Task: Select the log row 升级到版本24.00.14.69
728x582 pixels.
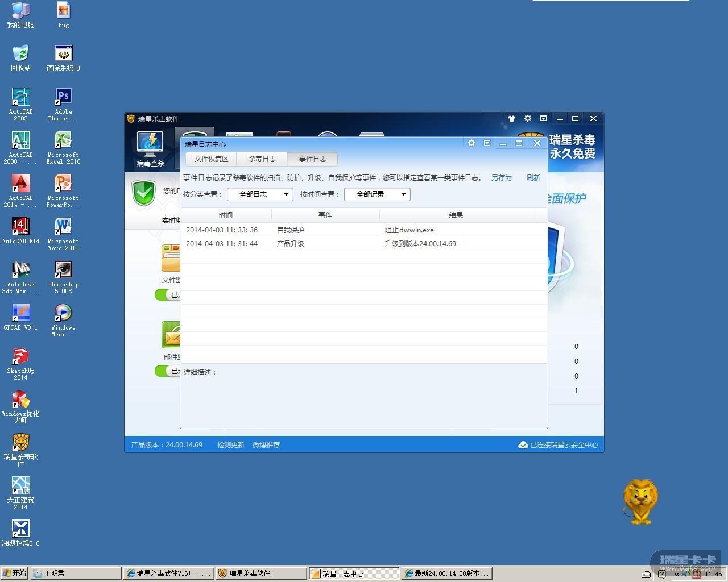Action: [x=363, y=244]
